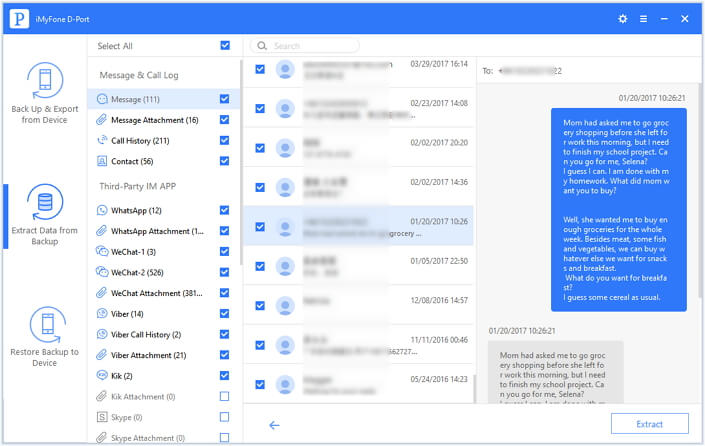Click the Message & Call Log heading
Viewport: 705px width, 446px height.
(139, 75)
